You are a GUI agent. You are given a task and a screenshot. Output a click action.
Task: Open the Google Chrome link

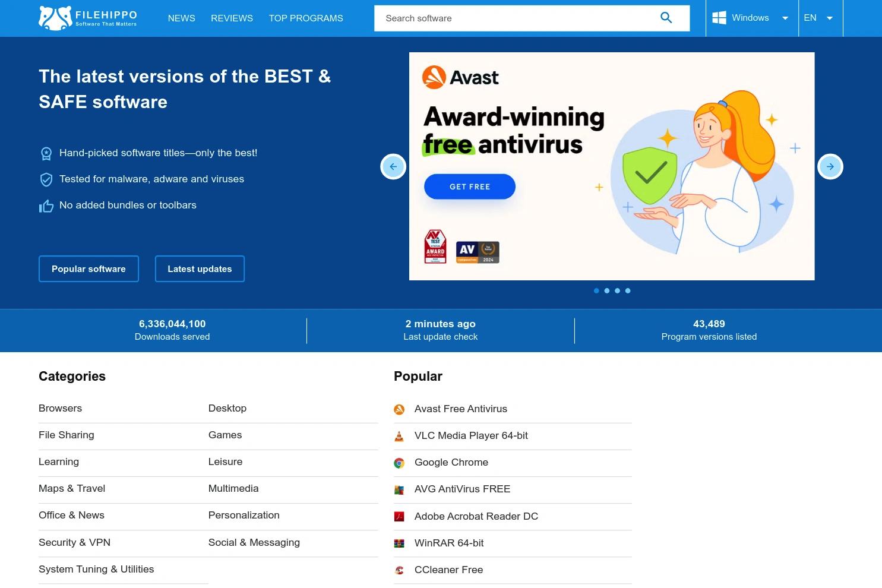[451, 463]
